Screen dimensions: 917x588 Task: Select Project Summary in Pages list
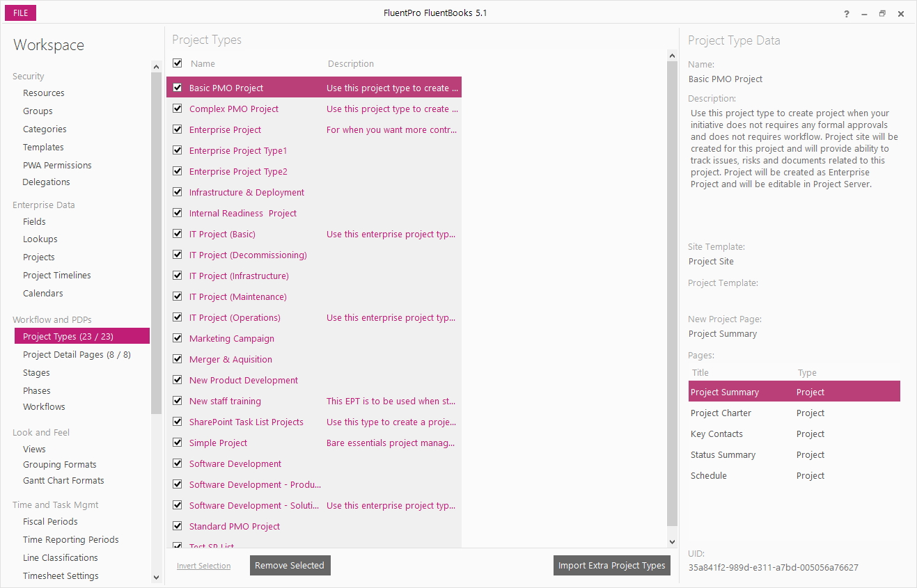[794, 392]
